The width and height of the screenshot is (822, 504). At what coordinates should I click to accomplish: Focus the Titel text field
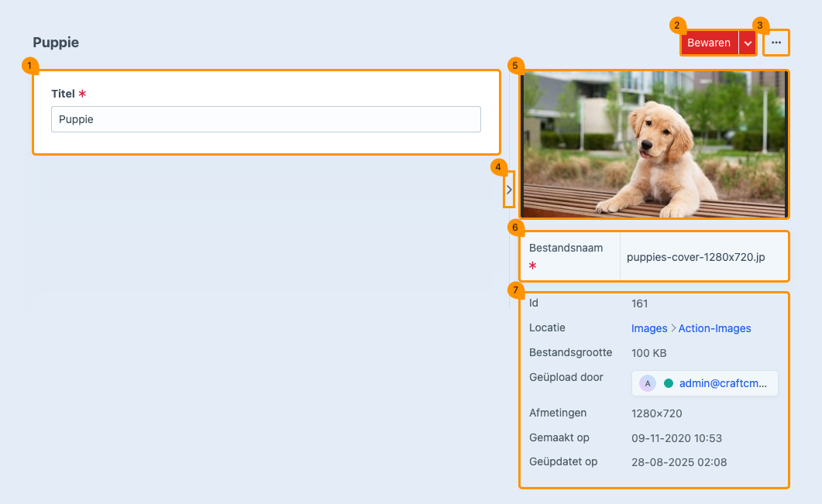coord(266,119)
